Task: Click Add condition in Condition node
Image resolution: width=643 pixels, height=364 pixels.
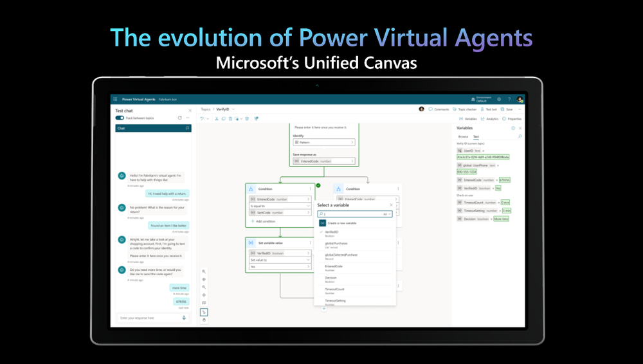Action: tap(263, 221)
